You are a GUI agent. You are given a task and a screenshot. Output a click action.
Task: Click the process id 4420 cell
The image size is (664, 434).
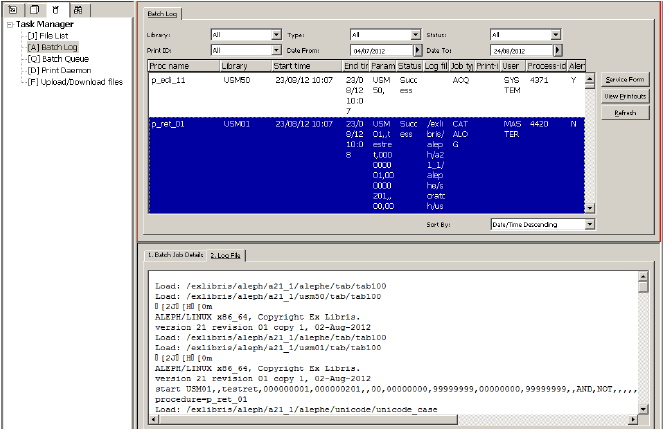[x=539, y=124]
